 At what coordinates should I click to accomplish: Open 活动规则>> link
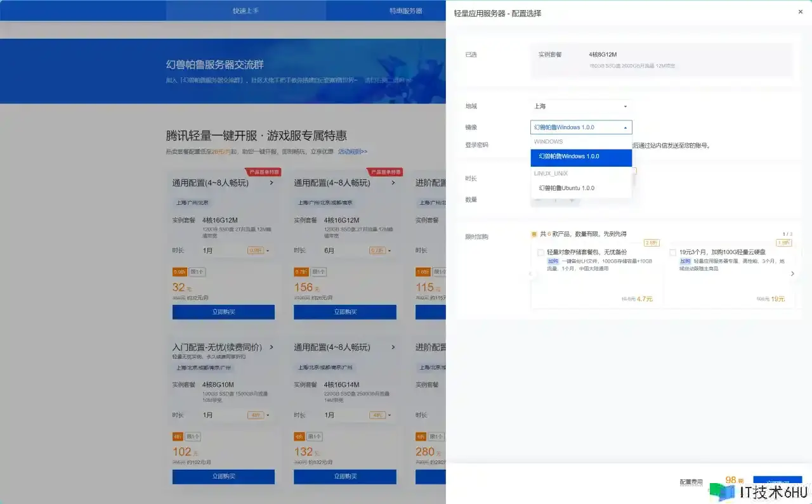tap(353, 152)
